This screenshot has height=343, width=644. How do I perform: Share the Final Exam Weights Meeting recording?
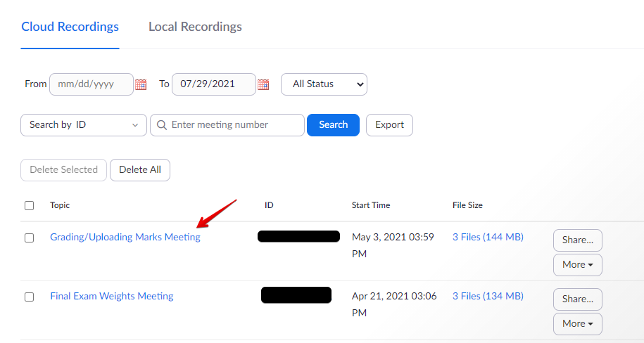(577, 299)
